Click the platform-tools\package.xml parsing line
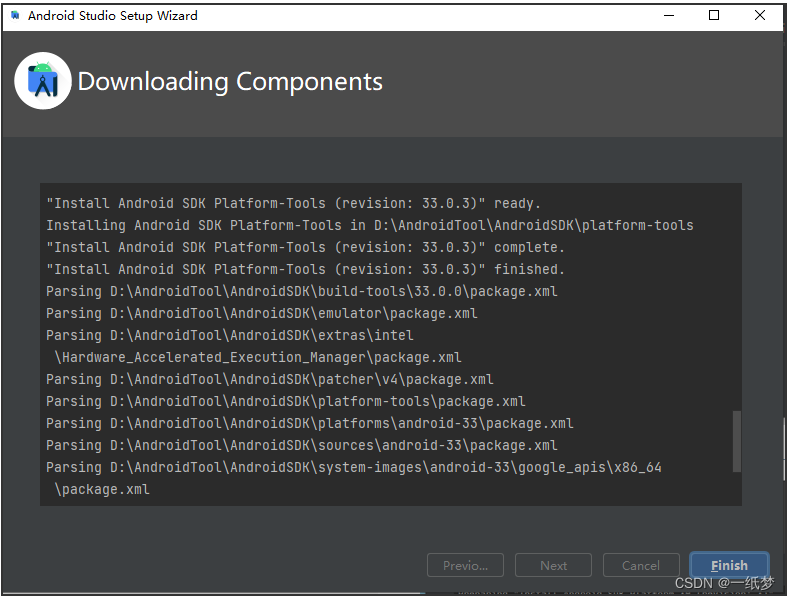 pyautogui.click(x=286, y=402)
